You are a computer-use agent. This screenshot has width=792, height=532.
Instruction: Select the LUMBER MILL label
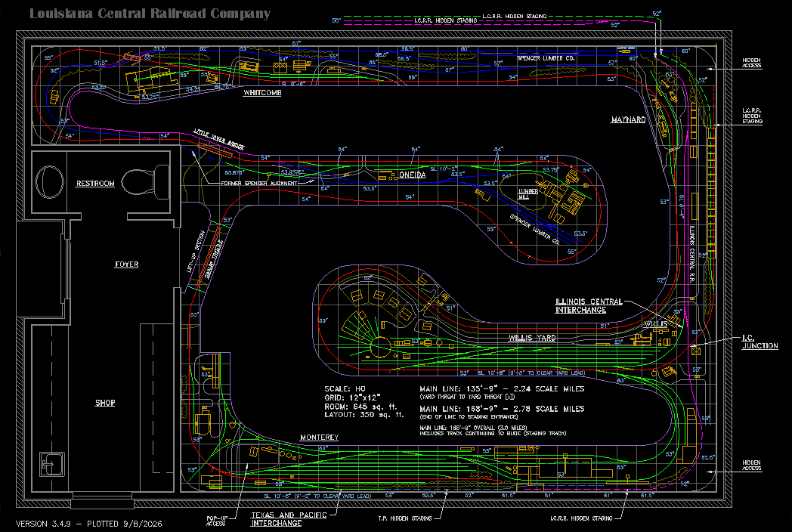pos(527,194)
